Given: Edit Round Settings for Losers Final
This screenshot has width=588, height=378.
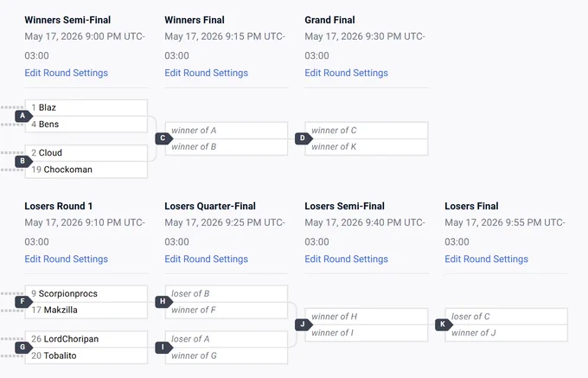Looking at the screenshot, I should pos(486,259).
